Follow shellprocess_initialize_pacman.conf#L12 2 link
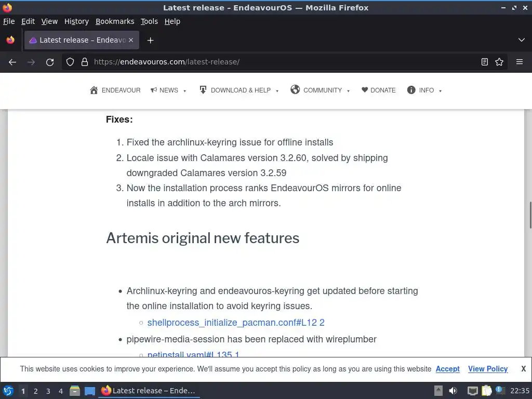The width and height of the screenshot is (532, 399). tap(236, 322)
